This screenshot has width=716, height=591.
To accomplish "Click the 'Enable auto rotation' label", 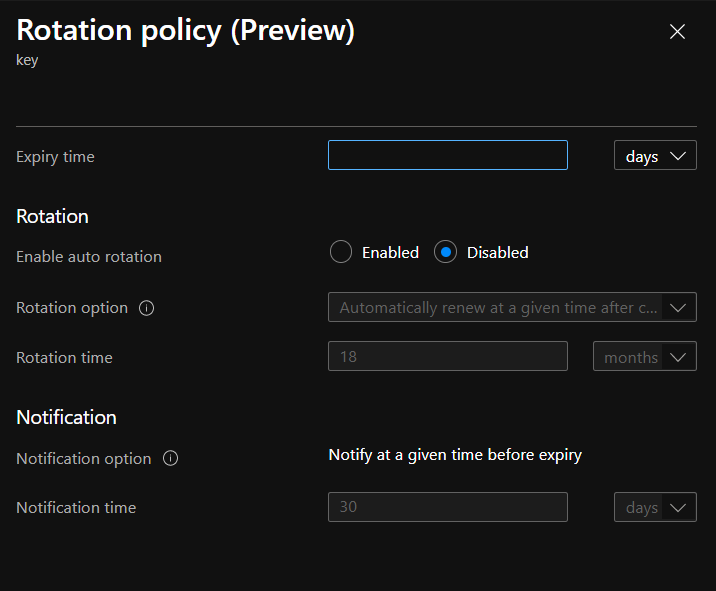I will point(89,257).
